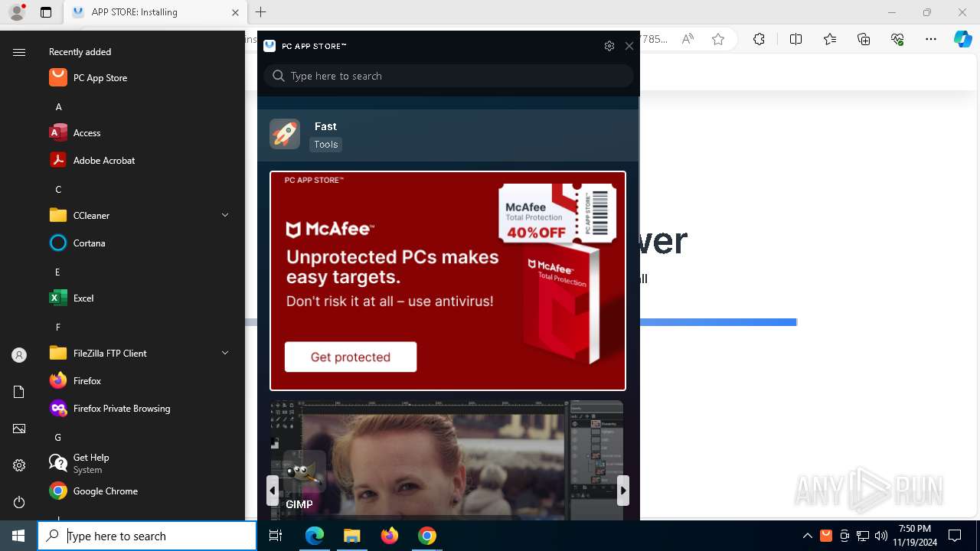Click PC App Store tray icon
Screen dimensions: 980x551
coord(826,536)
